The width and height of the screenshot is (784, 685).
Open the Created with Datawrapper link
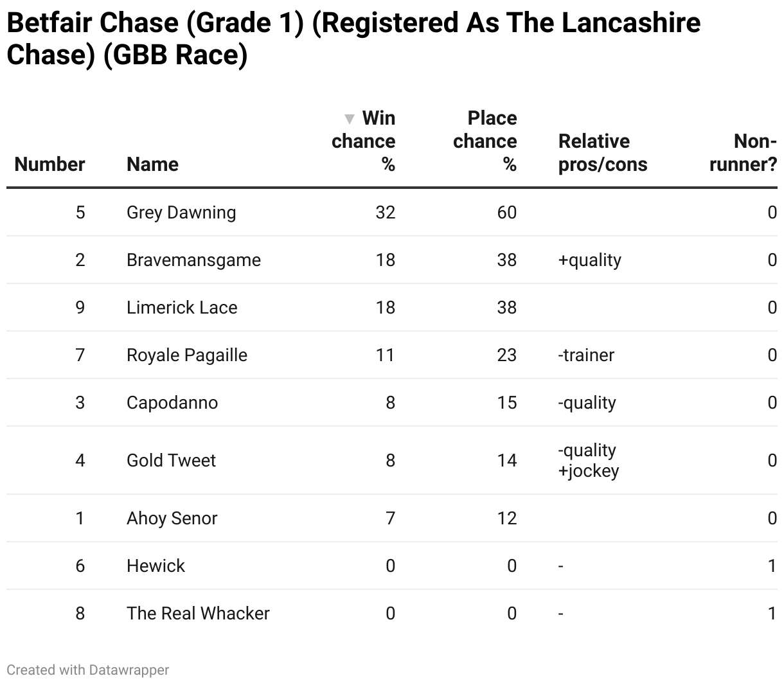[x=88, y=670]
